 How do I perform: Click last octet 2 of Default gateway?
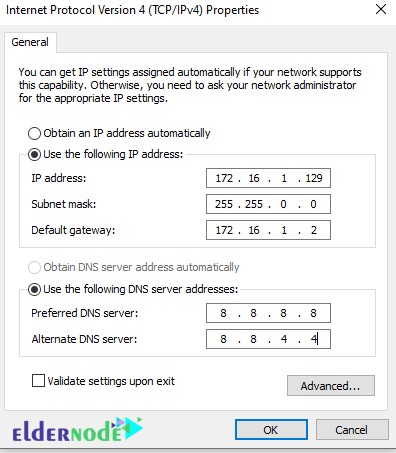click(x=314, y=230)
